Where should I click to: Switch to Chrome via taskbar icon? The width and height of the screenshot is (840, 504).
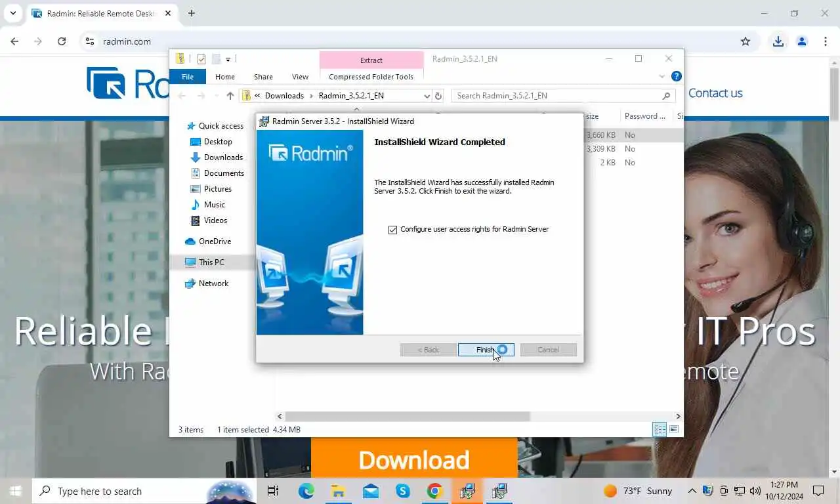434,491
